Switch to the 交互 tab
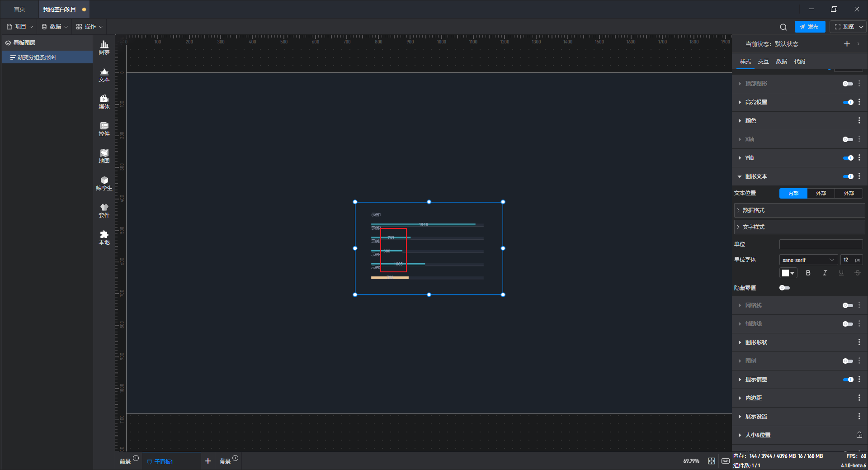The width and height of the screenshot is (868, 470). pyautogui.click(x=764, y=62)
